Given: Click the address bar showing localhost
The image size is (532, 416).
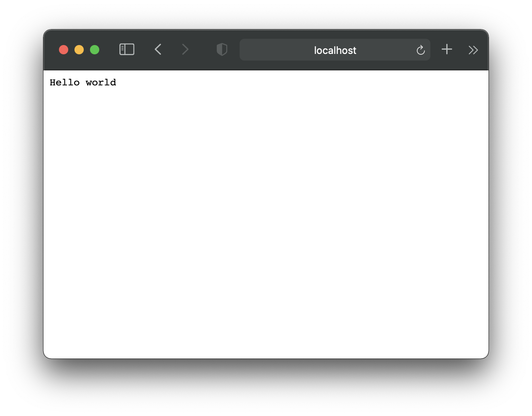Looking at the screenshot, I should (335, 50).
